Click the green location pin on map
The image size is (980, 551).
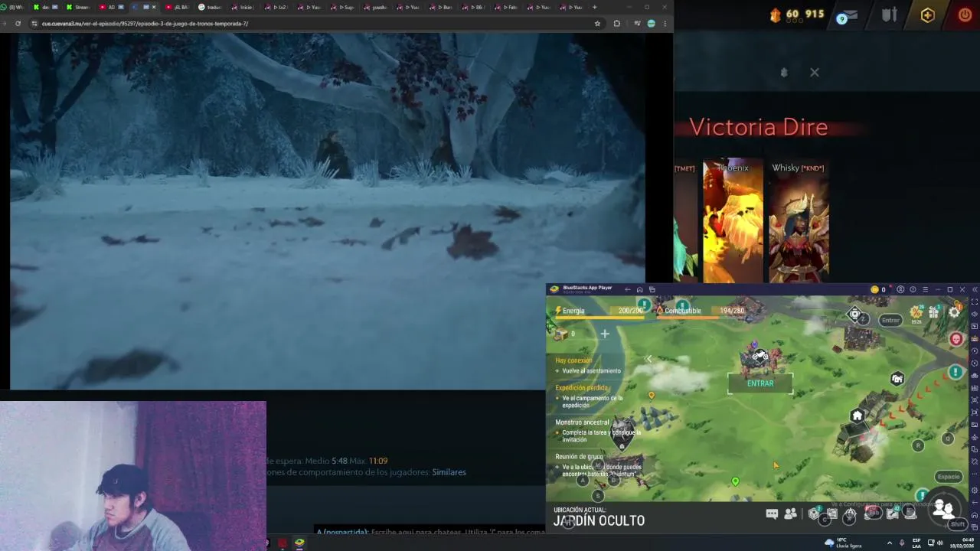pyautogui.click(x=735, y=481)
